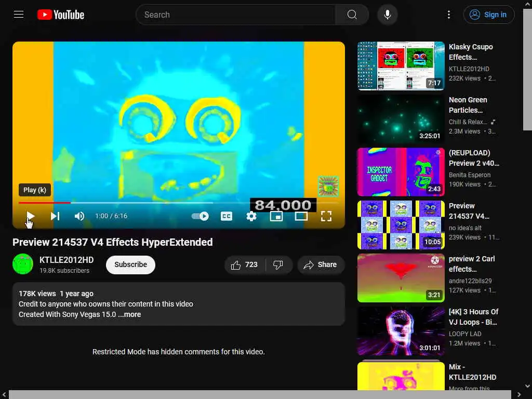Focus the Search input field
The width and height of the screenshot is (532, 399).
(x=236, y=15)
